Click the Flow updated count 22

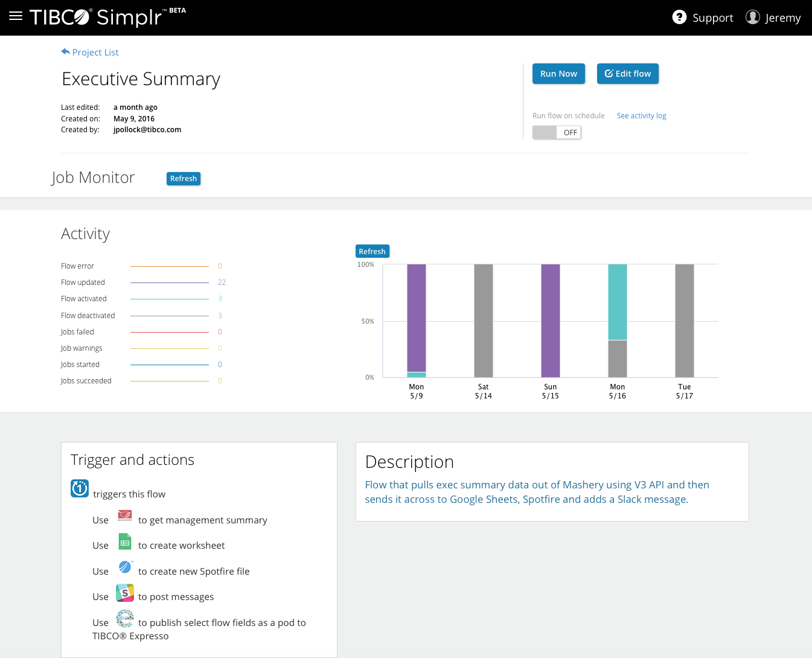coord(222,283)
